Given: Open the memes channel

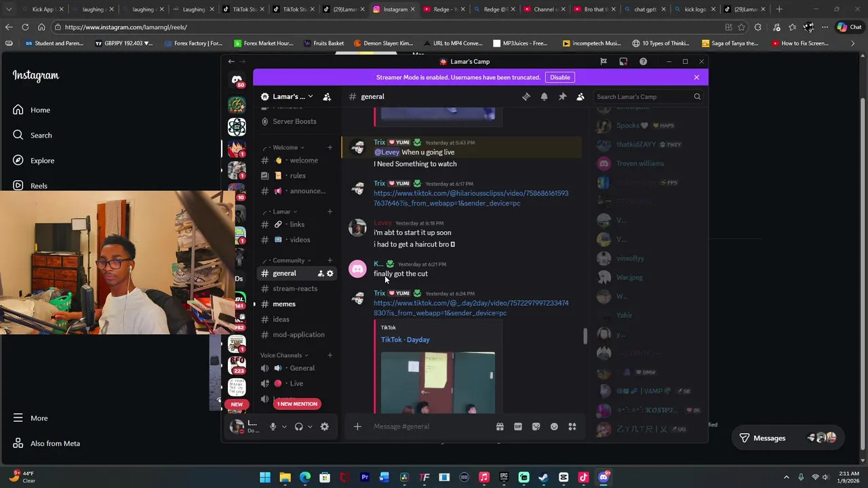Looking at the screenshot, I should click(x=297, y=304).
